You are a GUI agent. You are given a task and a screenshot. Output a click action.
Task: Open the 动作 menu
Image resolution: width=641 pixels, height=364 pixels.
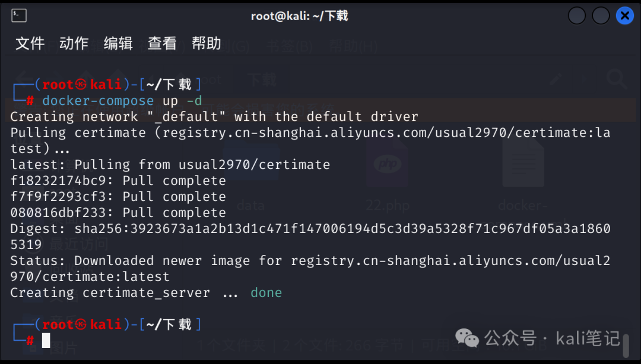tap(74, 43)
